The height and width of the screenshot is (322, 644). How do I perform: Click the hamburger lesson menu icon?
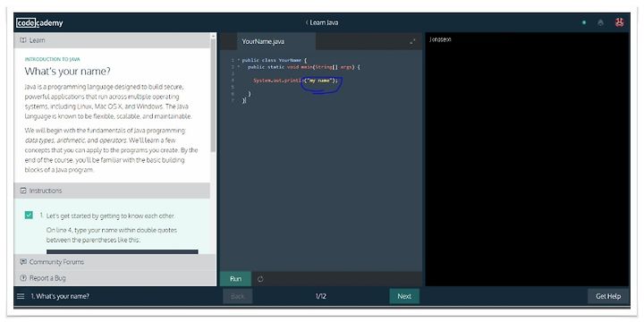21,296
